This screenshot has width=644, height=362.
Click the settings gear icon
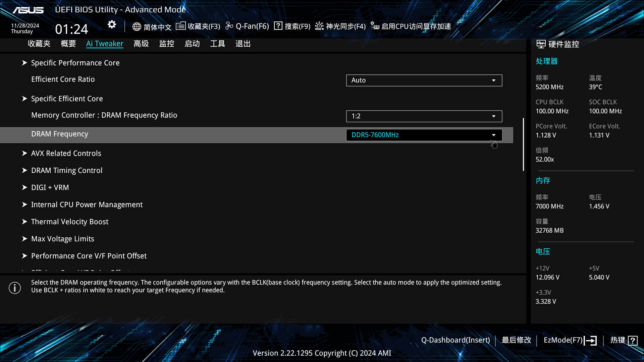(112, 24)
